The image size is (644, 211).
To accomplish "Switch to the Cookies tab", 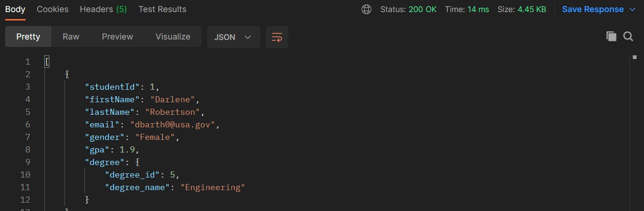I will (x=53, y=9).
